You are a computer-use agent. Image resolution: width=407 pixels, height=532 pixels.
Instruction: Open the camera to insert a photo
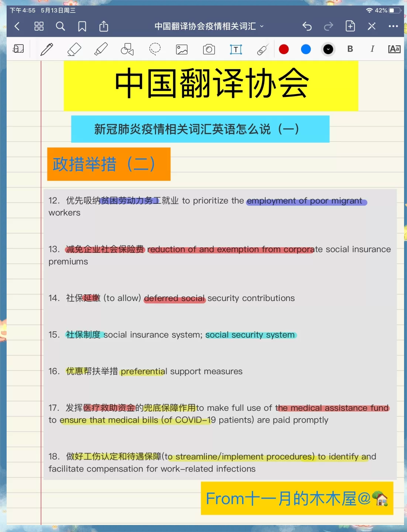point(209,49)
